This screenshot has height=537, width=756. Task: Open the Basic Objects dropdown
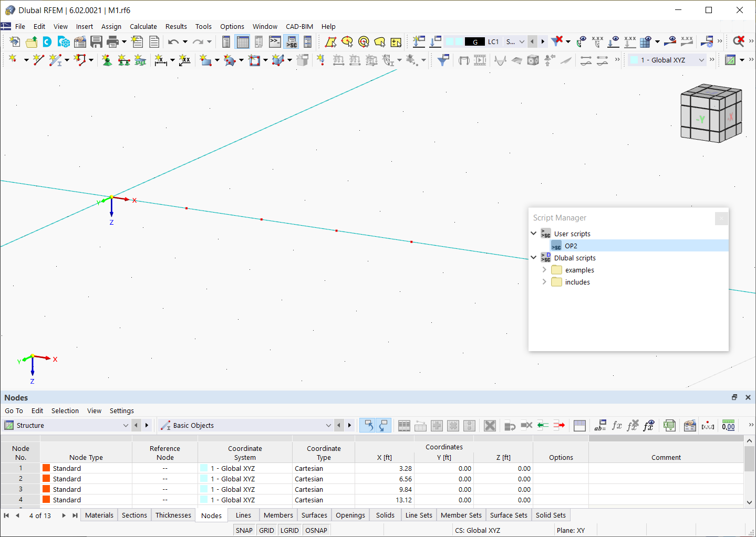point(328,425)
